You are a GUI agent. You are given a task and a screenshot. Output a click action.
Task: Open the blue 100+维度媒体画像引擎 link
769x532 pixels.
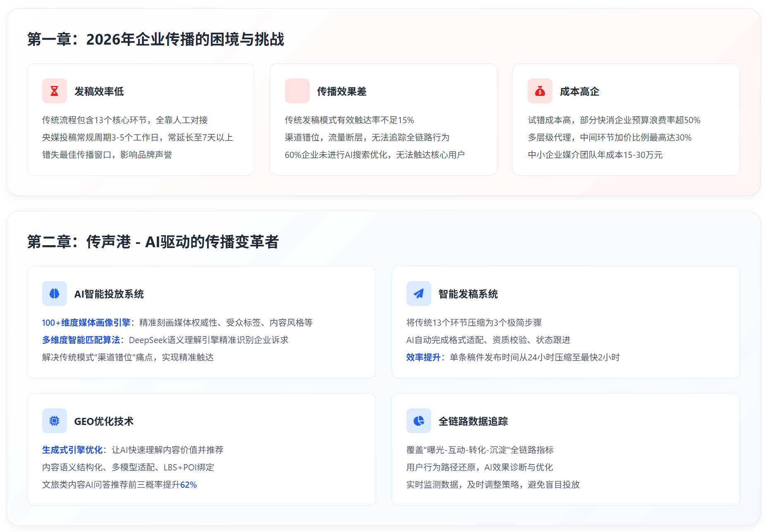click(86, 322)
